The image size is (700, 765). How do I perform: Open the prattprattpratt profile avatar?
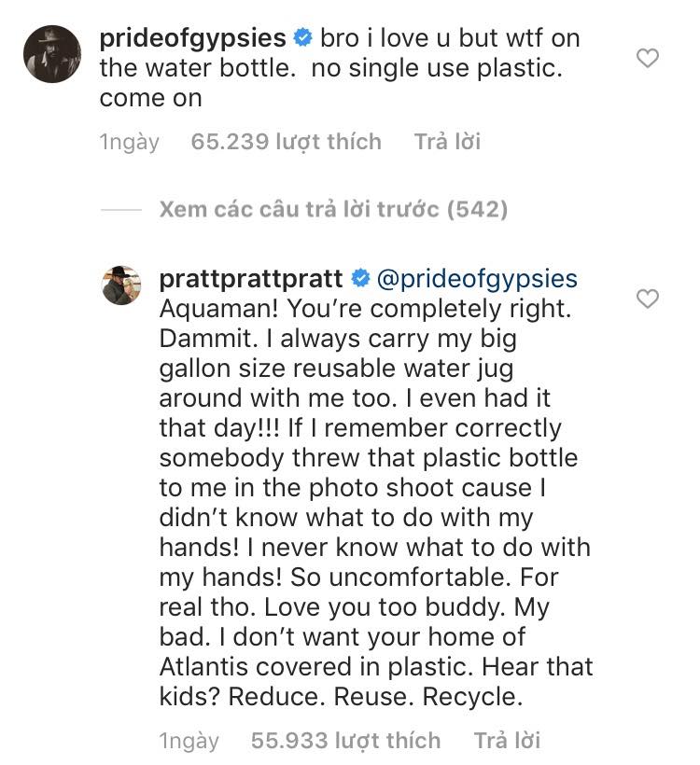click(x=120, y=285)
